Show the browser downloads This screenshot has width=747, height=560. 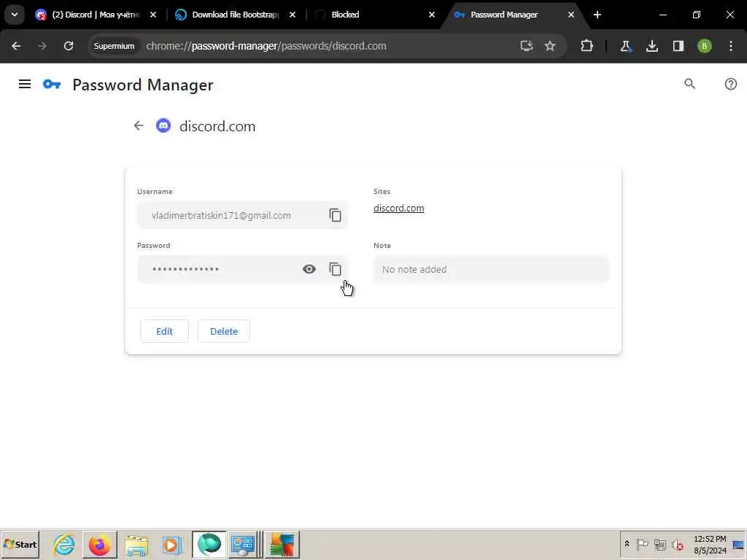(651, 46)
